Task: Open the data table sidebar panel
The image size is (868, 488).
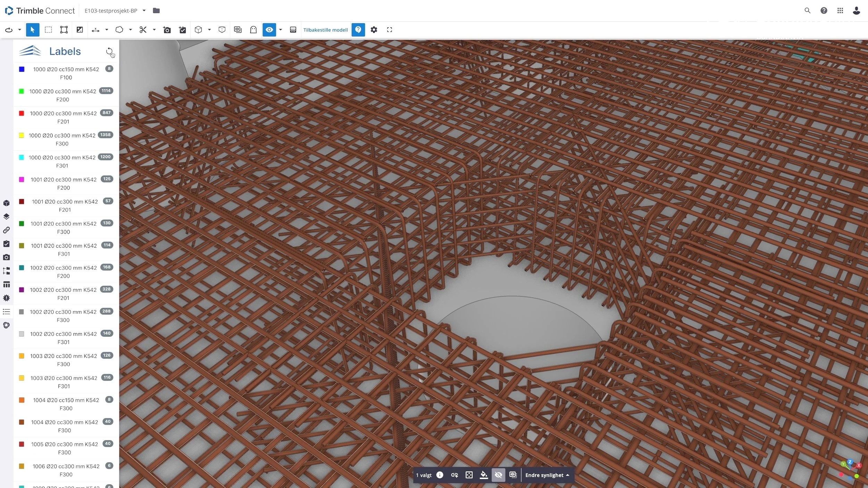Action: pyautogui.click(x=6, y=285)
